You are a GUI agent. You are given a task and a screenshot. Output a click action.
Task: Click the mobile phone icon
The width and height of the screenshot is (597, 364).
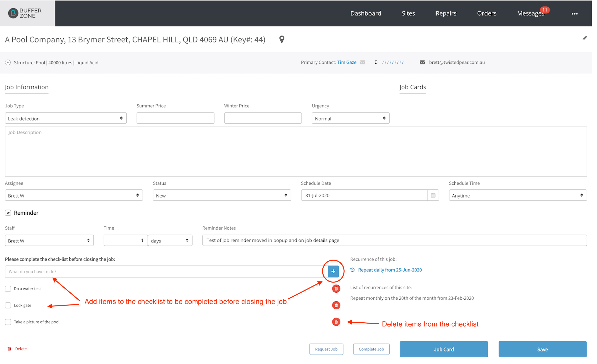(x=376, y=62)
